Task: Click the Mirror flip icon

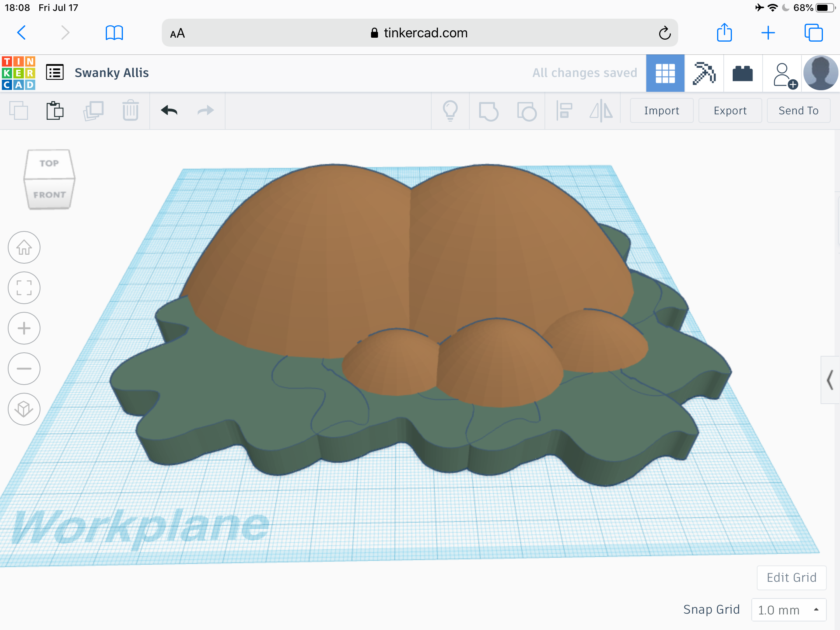Action: coord(601,110)
